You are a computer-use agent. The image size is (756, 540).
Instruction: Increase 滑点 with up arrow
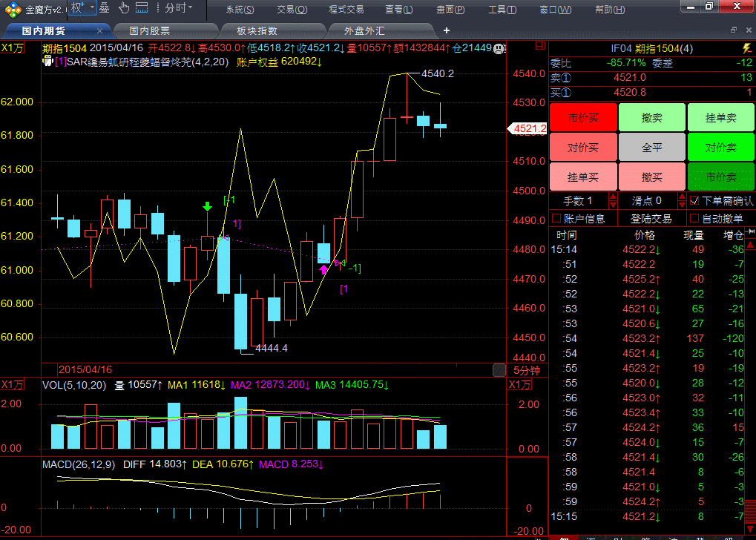683,197
